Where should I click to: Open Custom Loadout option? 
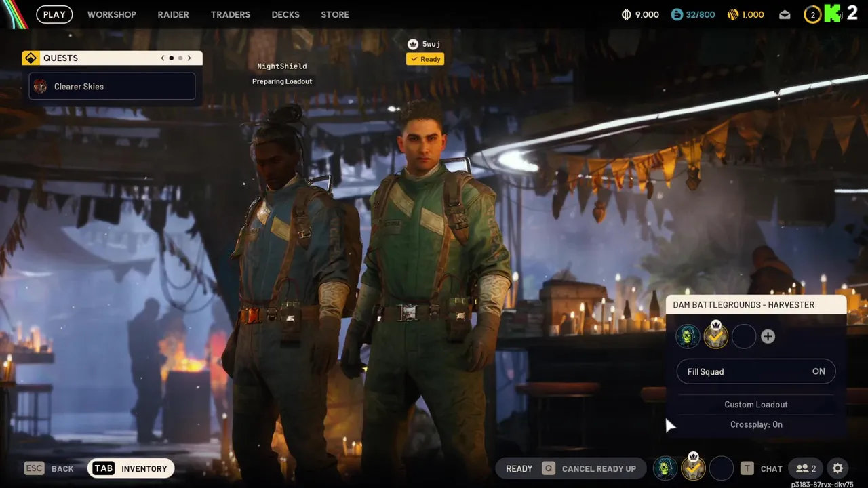756,405
